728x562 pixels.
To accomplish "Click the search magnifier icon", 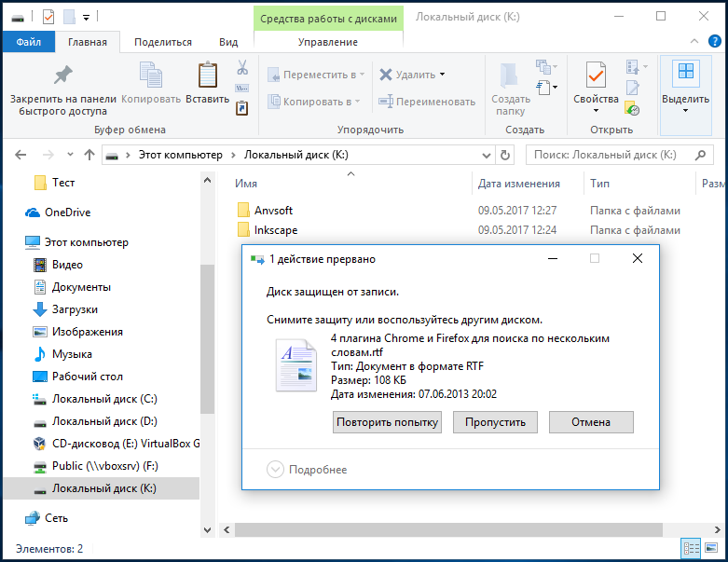I will tap(700, 155).
